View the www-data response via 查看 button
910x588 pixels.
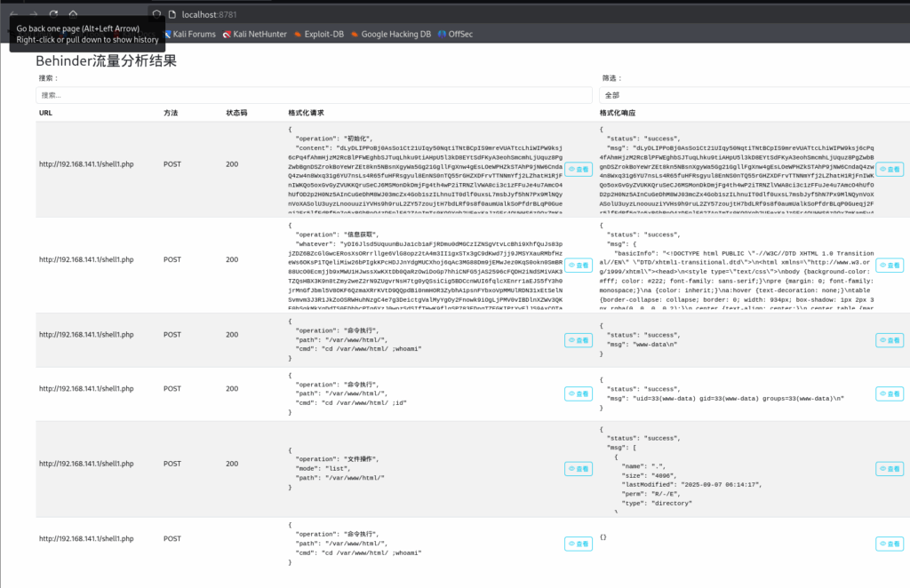pyautogui.click(x=890, y=340)
